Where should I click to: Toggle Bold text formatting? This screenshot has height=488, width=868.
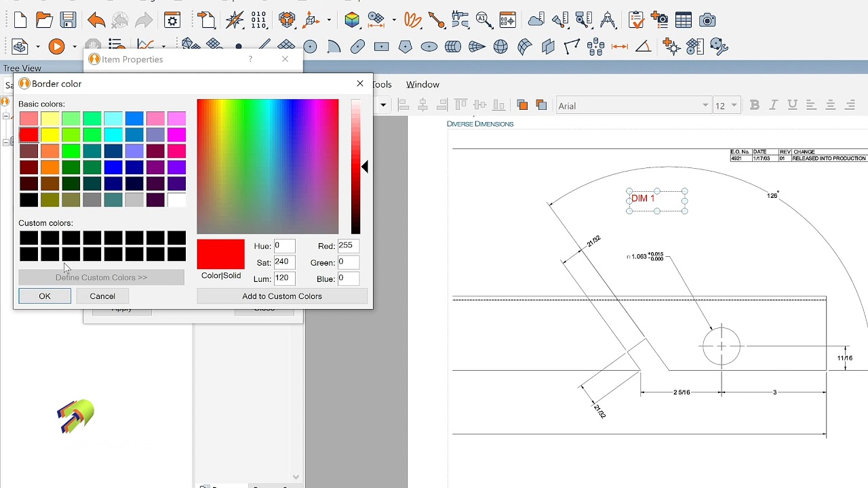pyautogui.click(x=754, y=105)
